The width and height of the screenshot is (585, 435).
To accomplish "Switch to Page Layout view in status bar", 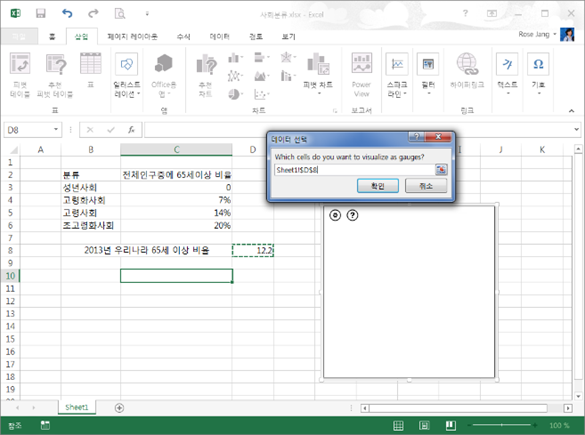I will click(x=424, y=425).
